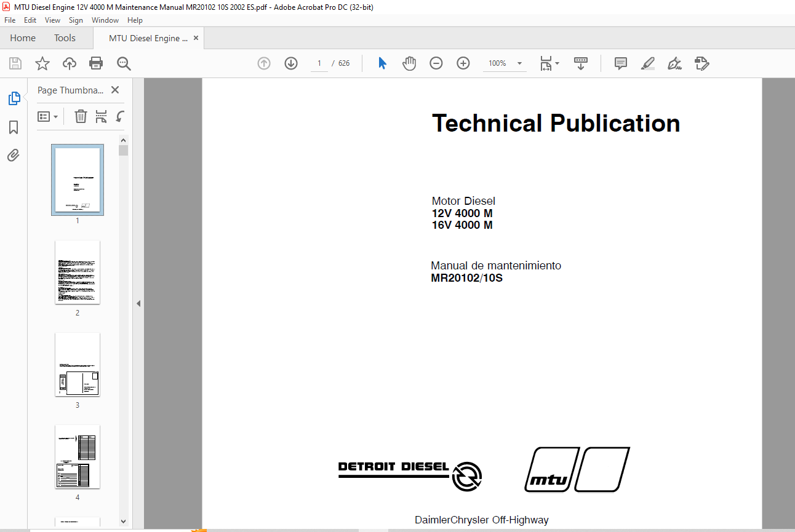Click the '16V 4000 M' text

462,225
